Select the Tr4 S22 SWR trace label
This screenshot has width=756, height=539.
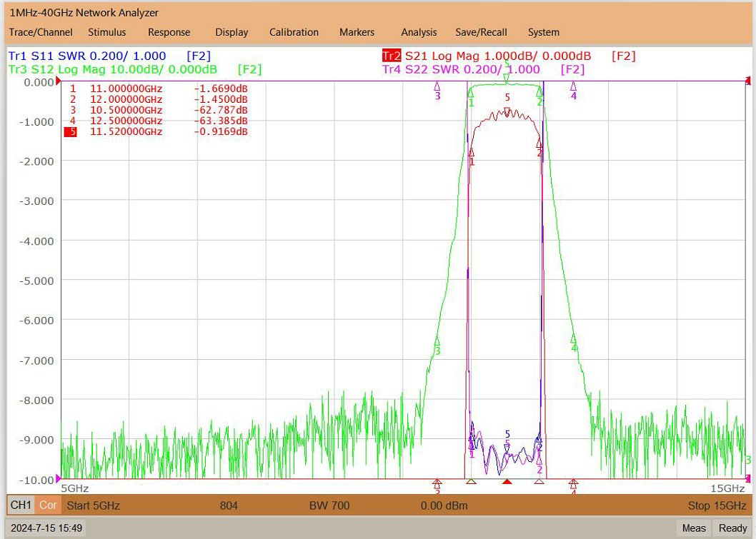click(x=462, y=69)
